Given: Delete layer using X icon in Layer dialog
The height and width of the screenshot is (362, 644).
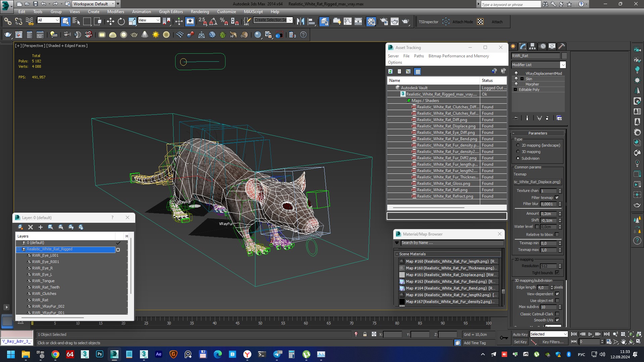Looking at the screenshot, I should (31, 227).
